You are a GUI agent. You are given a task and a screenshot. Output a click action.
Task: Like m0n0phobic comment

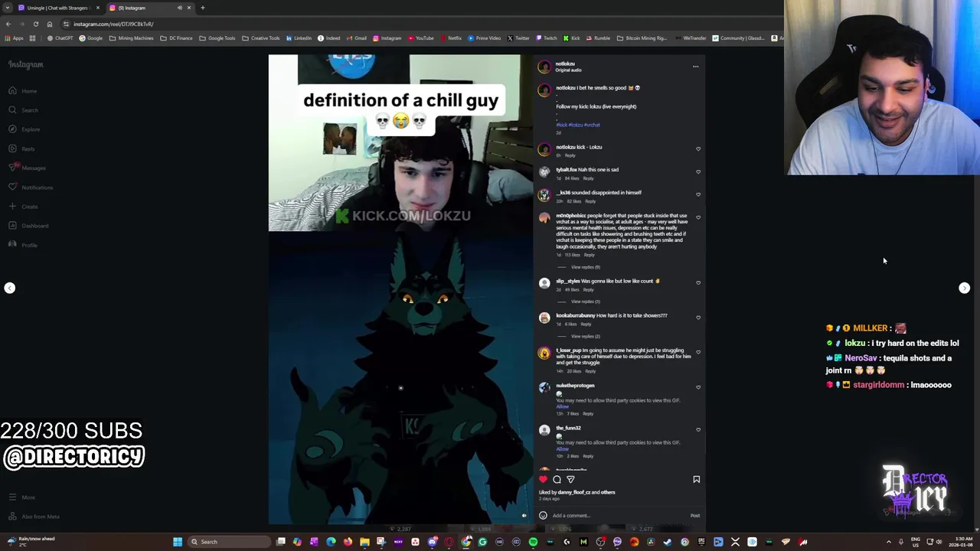[x=697, y=217]
